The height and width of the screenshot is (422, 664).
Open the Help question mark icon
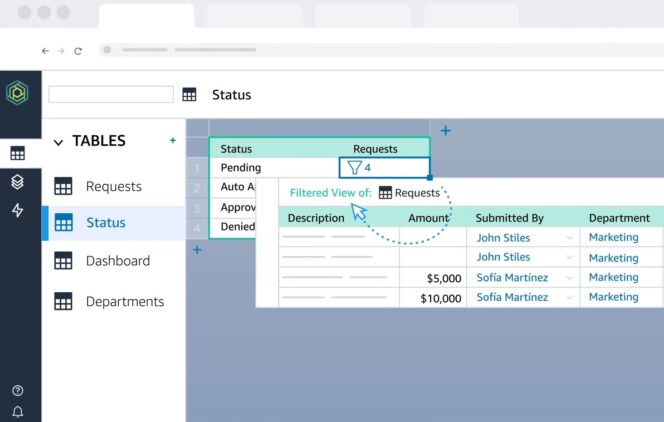(x=18, y=390)
